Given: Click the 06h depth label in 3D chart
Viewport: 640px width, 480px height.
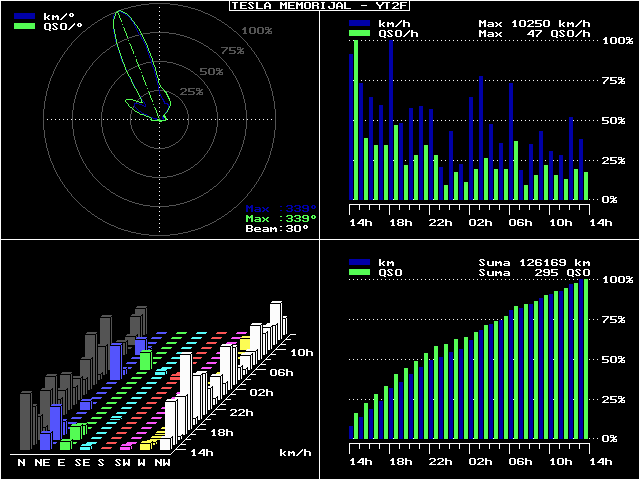Looking at the screenshot, I should [x=282, y=372].
